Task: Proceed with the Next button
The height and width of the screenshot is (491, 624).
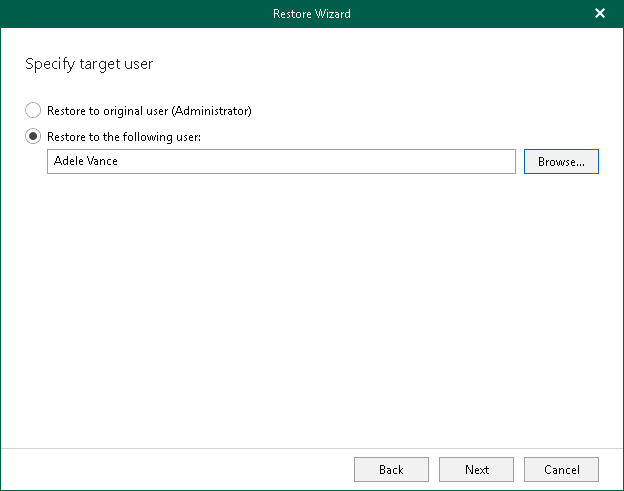Action: [477, 469]
